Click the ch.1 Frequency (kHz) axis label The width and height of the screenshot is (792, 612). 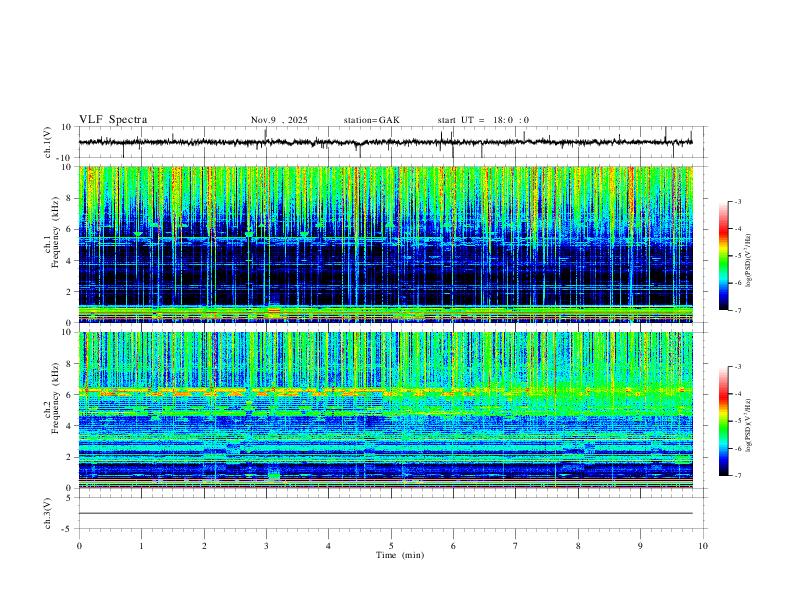click(52, 244)
